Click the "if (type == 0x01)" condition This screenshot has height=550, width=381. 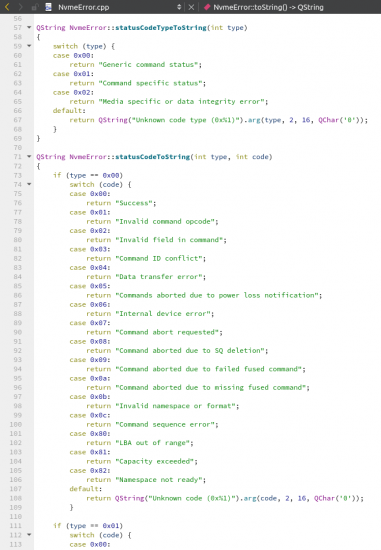[88, 526]
